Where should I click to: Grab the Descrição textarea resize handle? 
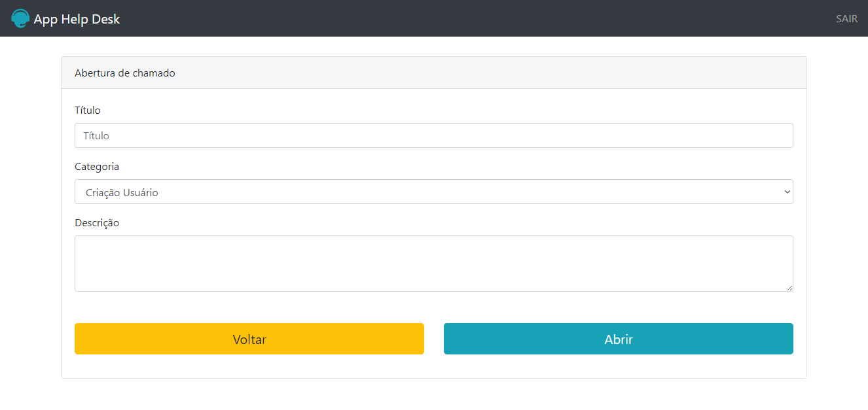(789, 288)
